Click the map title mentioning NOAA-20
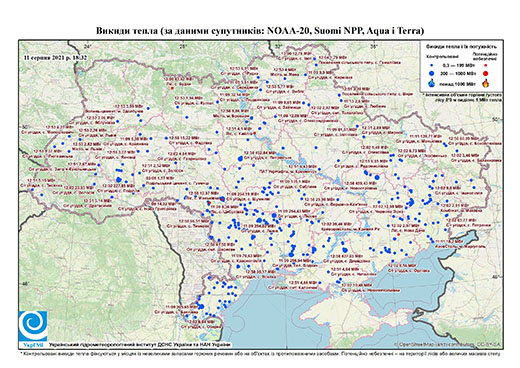520x368 pixels. coord(260,31)
